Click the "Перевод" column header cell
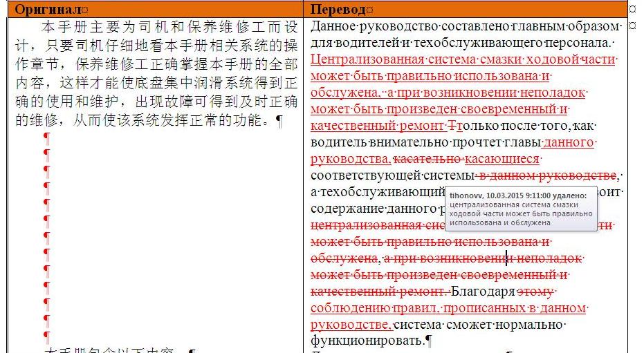644x353 pixels. pos(466,9)
